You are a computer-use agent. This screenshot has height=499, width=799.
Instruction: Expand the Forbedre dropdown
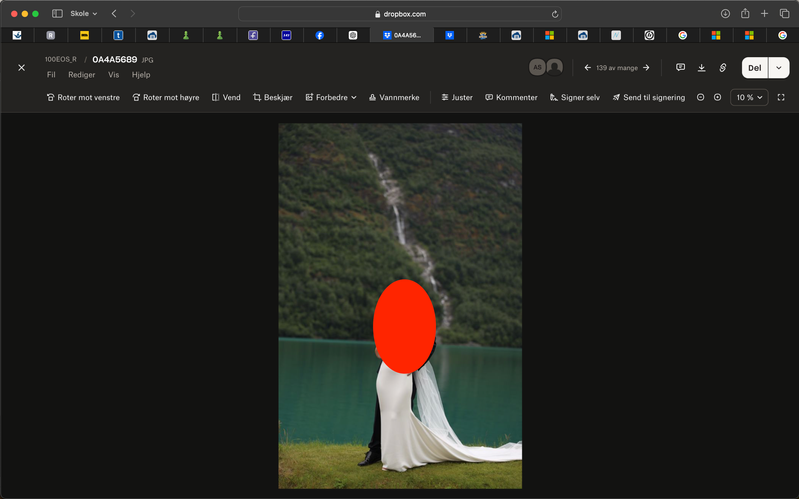pyautogui.click(x=331, y=98)
